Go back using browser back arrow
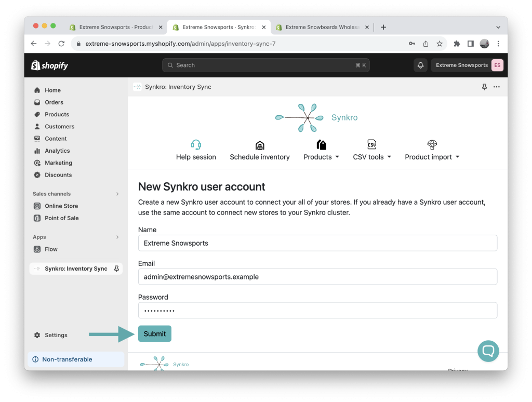The height and width of the screenshot is (402, 532). click(x=34, y=44)
